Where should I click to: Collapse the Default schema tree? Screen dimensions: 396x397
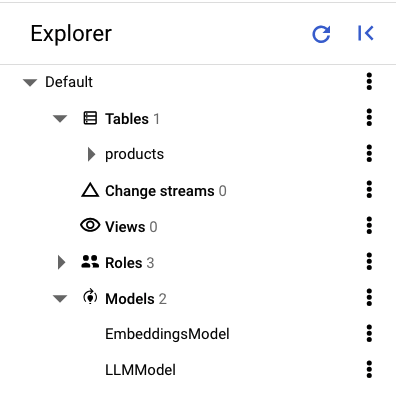pos(30,82)
